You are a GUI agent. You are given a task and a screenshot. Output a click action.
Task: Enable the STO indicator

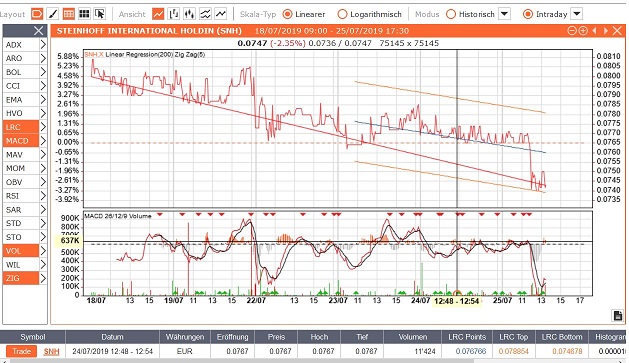[x=21, y=237]
